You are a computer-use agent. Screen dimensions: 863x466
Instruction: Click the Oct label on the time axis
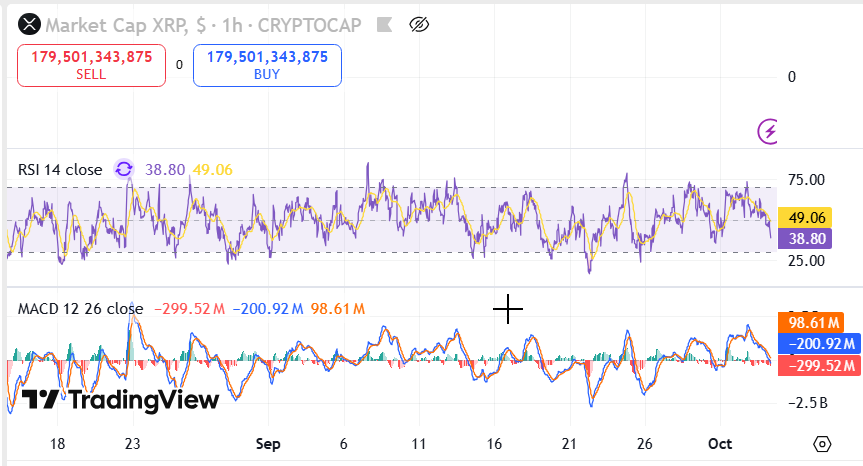(x=720, y=443)
